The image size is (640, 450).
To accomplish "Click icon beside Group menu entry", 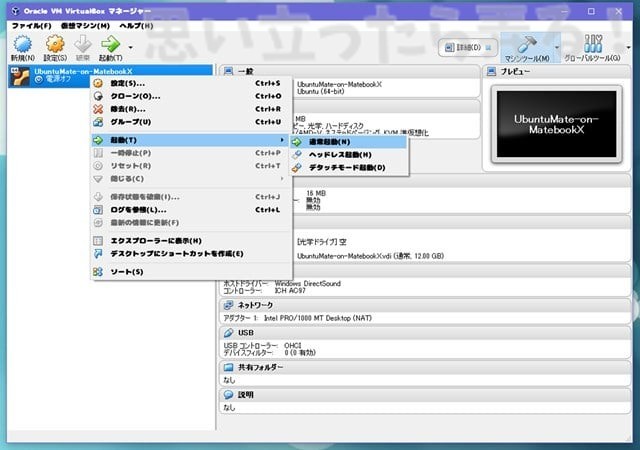I will tap(98, 122).
